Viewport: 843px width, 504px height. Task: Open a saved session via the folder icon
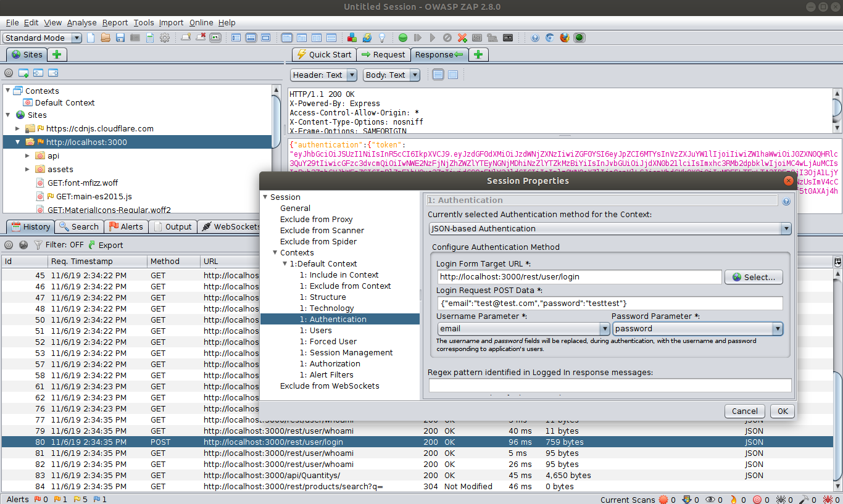coord(106,38)
